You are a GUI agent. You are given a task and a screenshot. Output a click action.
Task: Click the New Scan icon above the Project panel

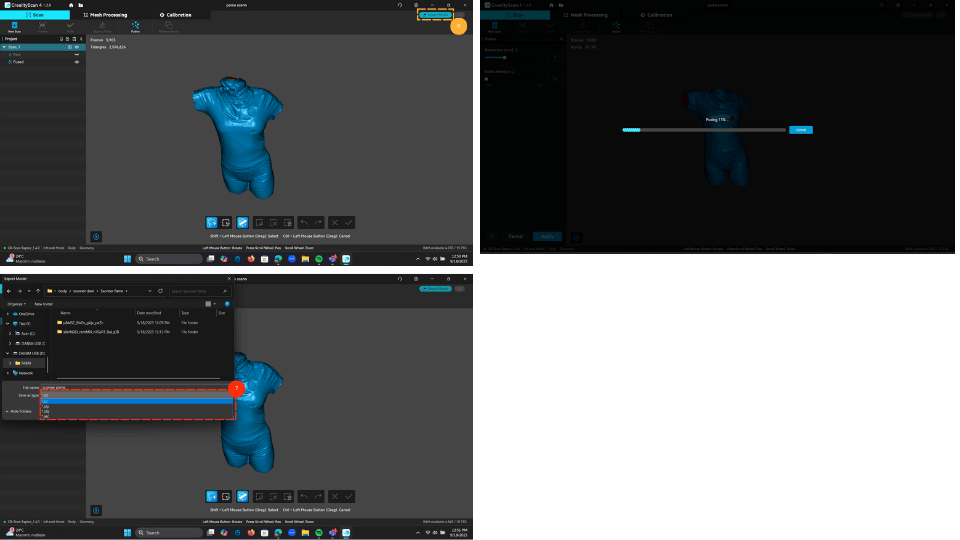pos(14,26)
